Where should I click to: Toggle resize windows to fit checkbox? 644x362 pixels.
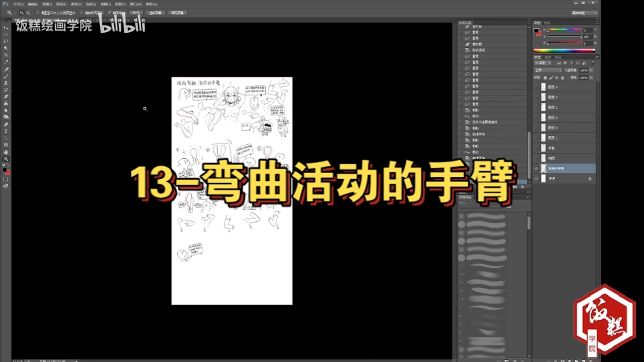pyautogui.click(x=38, y=13)
